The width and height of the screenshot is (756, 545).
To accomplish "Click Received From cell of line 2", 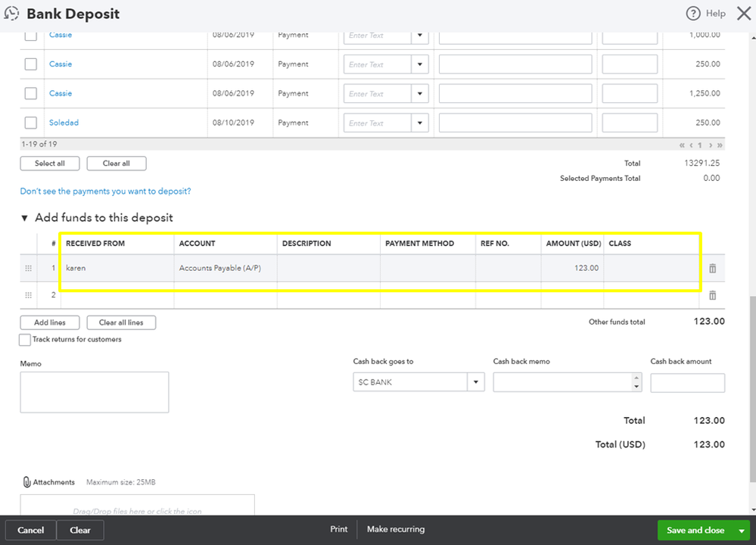I will click(x=117, y=295).
